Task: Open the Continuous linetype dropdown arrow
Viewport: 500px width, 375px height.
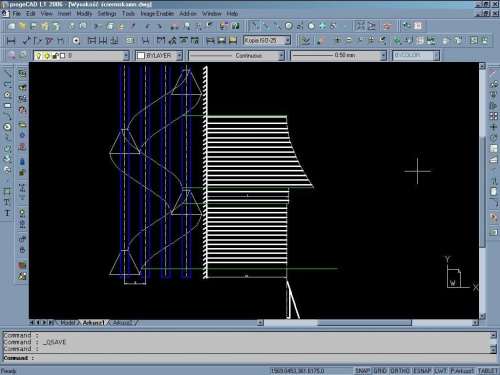Action: click(x=281, y=56)
